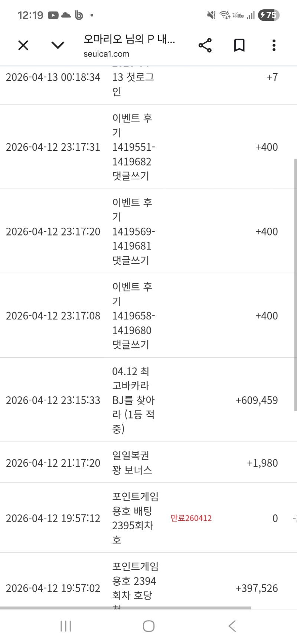Tap the battery indicator showing 75
297x644 pixels.
point(268,15)
